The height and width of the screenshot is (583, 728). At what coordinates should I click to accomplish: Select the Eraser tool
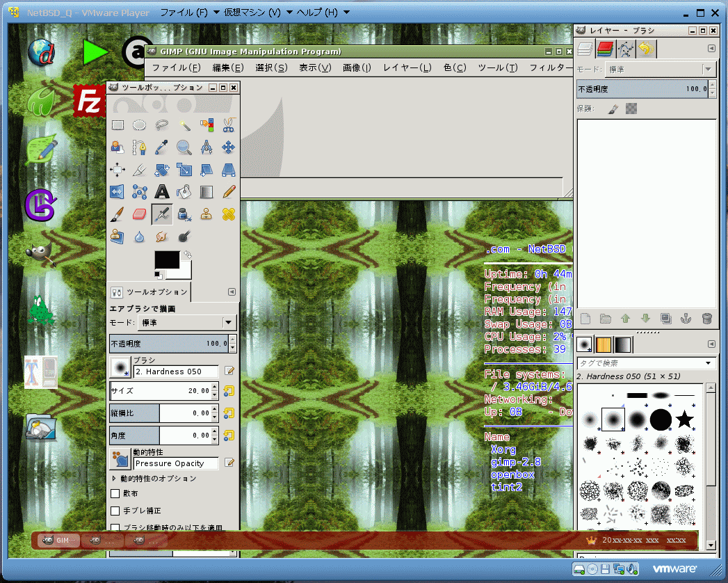pyautogui.click(x=140, y=214)
